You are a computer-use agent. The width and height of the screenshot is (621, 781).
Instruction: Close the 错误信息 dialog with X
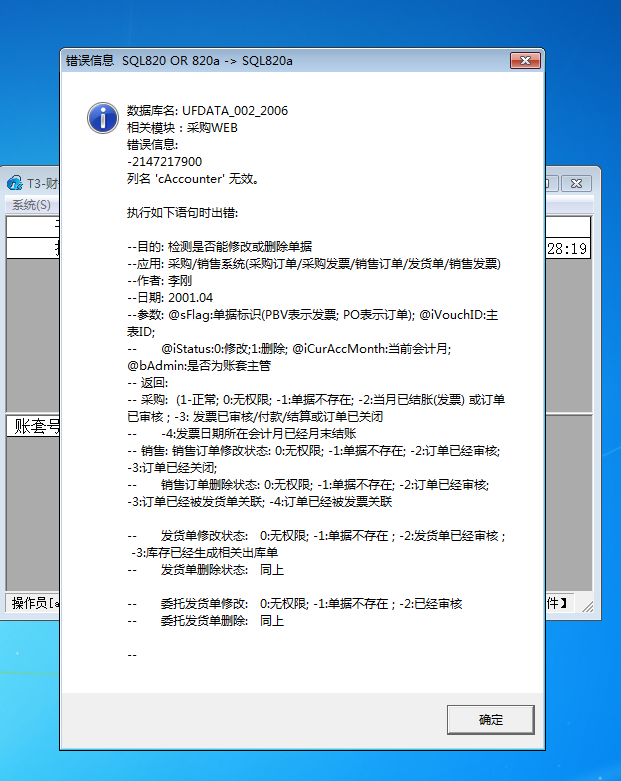click(525, 60)
